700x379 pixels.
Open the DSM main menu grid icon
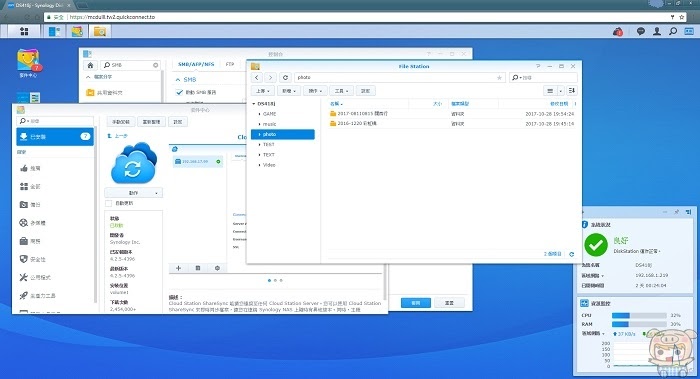(24, 31)
